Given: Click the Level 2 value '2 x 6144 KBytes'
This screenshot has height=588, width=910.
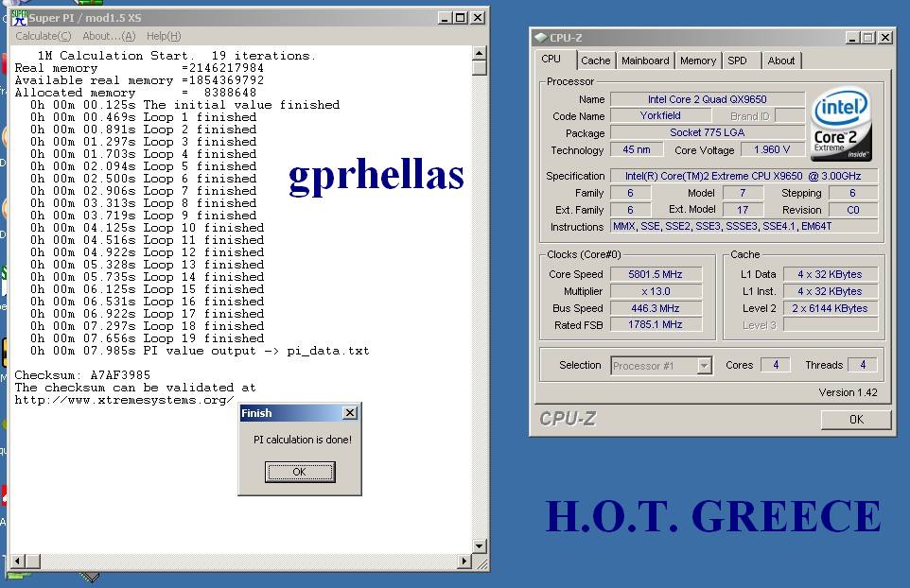Looking at the screenshot, I should pos(830,308).
